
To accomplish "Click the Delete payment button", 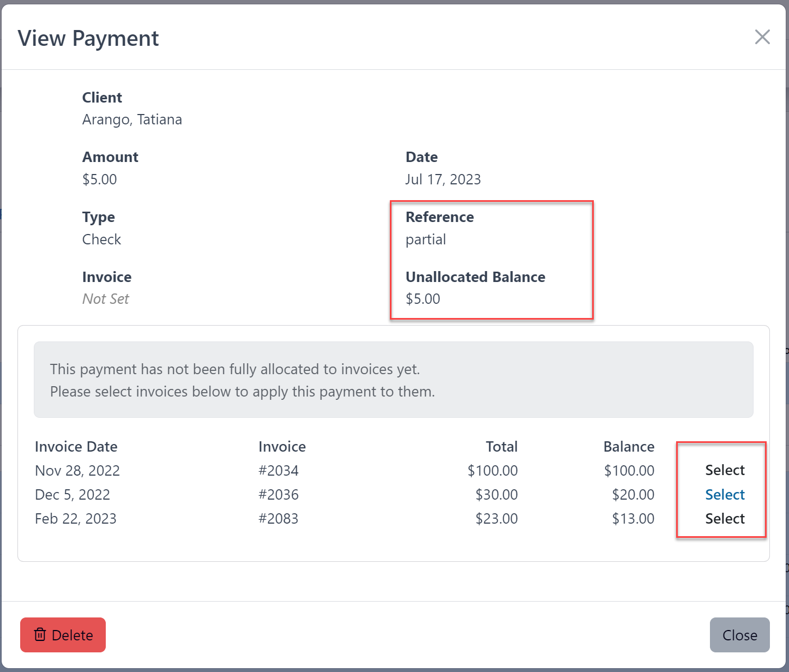I will (x=63, y=634).
